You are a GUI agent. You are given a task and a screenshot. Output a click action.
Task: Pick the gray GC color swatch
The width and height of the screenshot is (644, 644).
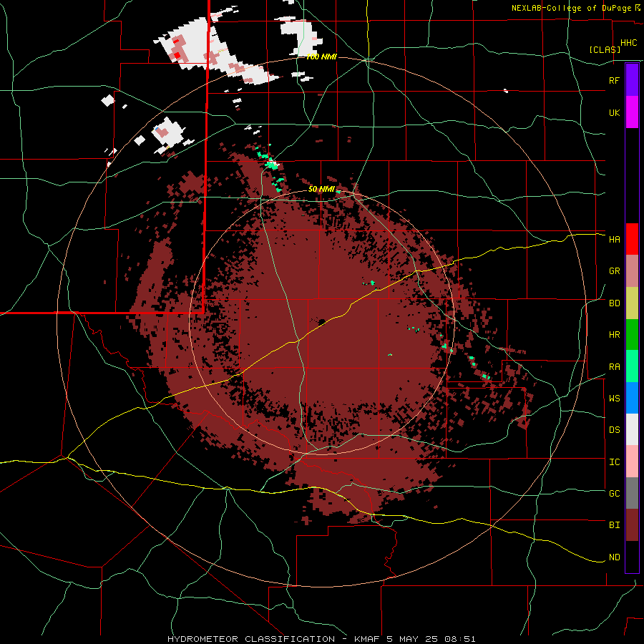[x=632, y=493]
